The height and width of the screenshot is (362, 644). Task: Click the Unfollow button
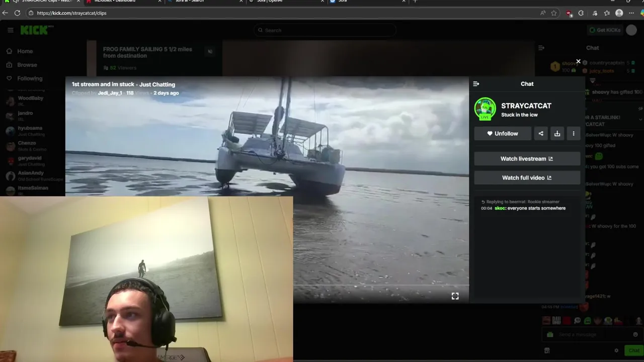point(503,133)
